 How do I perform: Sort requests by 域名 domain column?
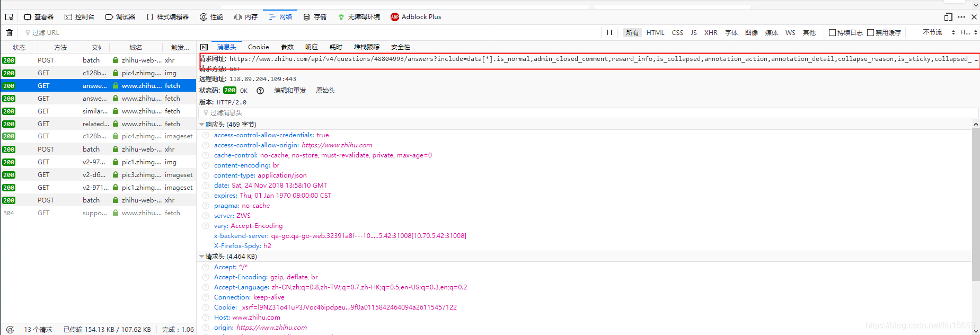136,47
